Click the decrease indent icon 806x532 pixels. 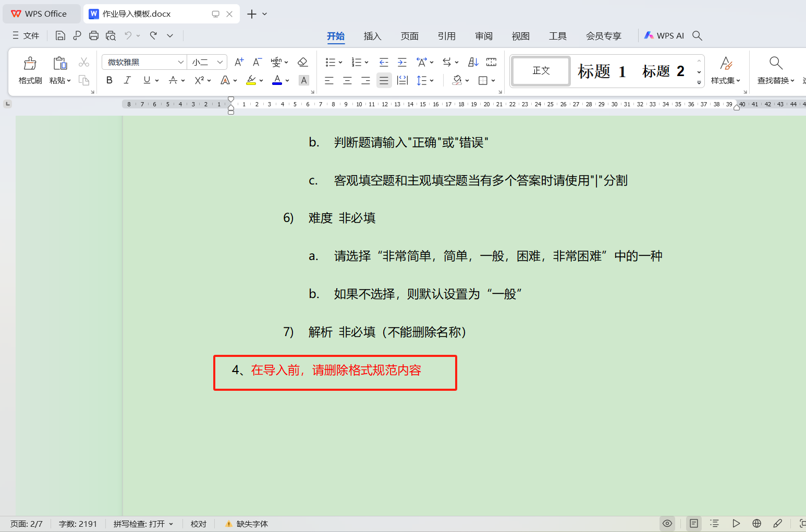pos(384,62)
